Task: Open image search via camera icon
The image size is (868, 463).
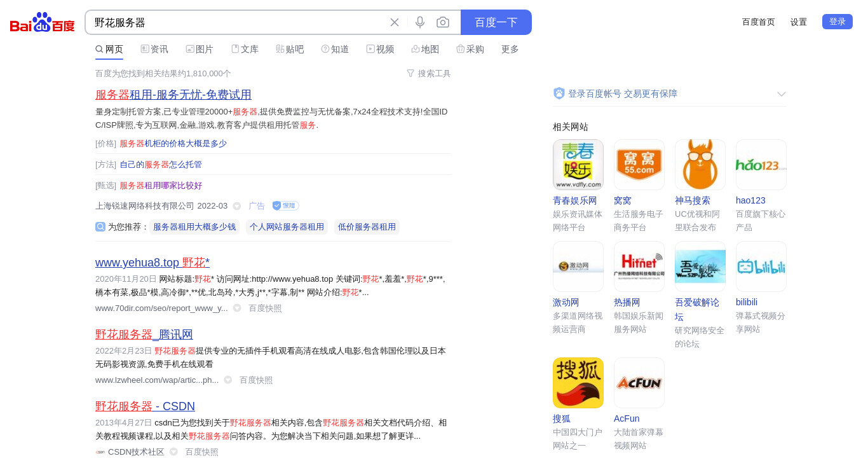Action: pos(443,22)
